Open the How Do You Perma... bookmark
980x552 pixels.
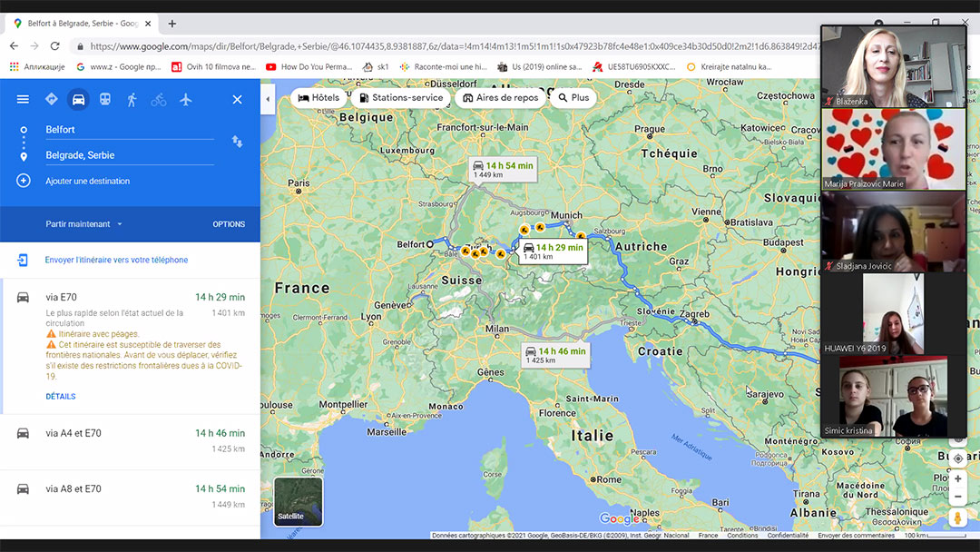pyautogui.click(x=309, y=67)
